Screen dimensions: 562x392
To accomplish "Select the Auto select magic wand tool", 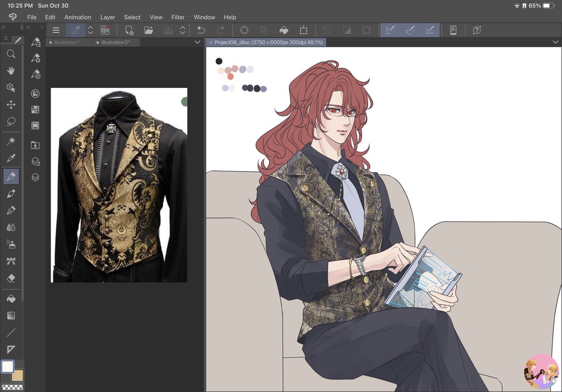I will [11, 141].
